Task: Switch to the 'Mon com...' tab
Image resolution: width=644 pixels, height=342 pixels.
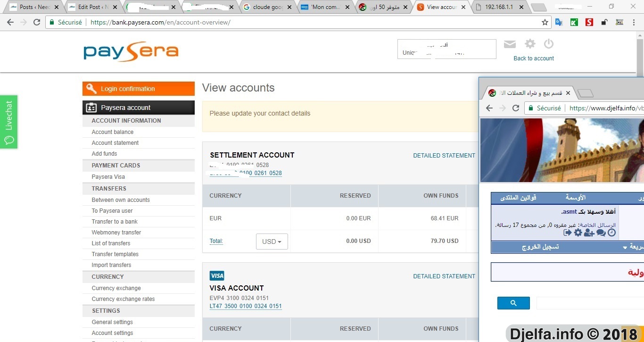Action: pyautogui.click(x=326, y=7)
